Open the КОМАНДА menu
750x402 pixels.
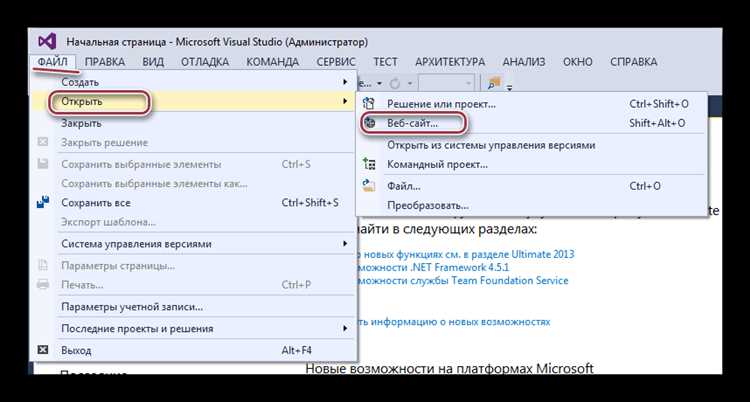273,62
